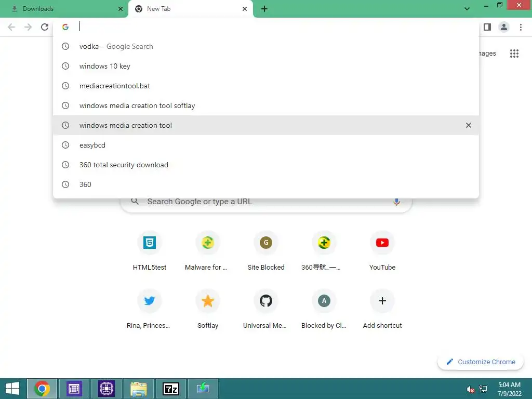The height and width of the screenshot is (399, 532).
Task: Open Chrome's three-dot menu
Action: click(521, 27)
